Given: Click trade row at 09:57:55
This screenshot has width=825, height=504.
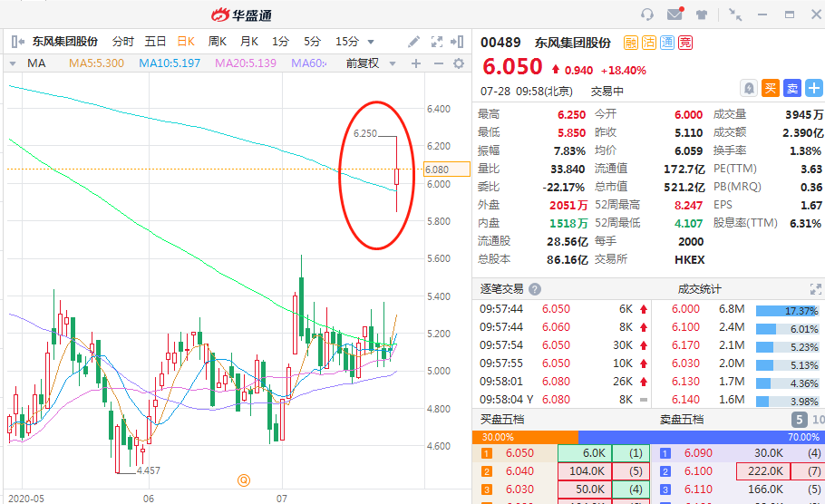Looking at the screenshot, I should click(562, 363).
